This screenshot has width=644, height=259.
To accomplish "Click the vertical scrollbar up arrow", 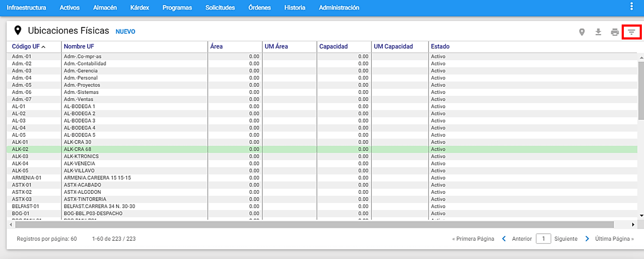I will coord(641,57).
